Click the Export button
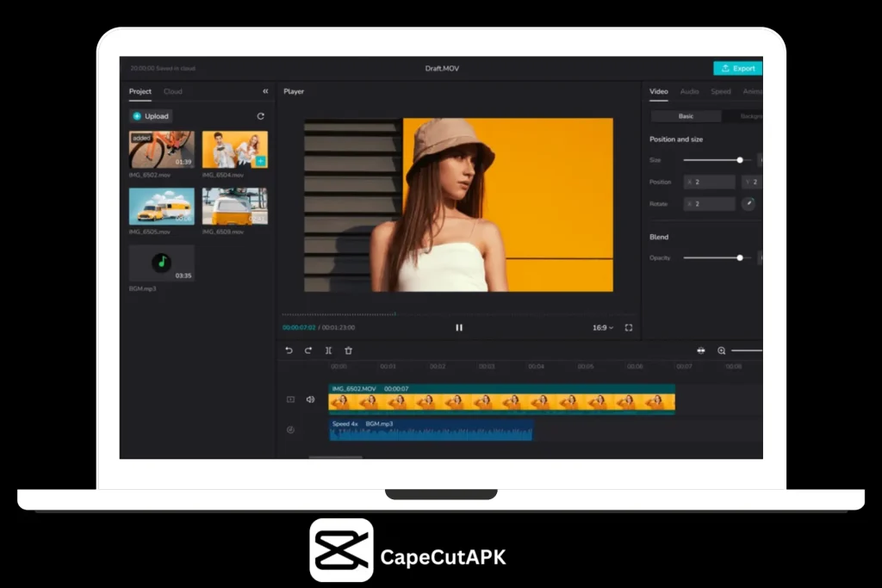 (x=738, y=68)
